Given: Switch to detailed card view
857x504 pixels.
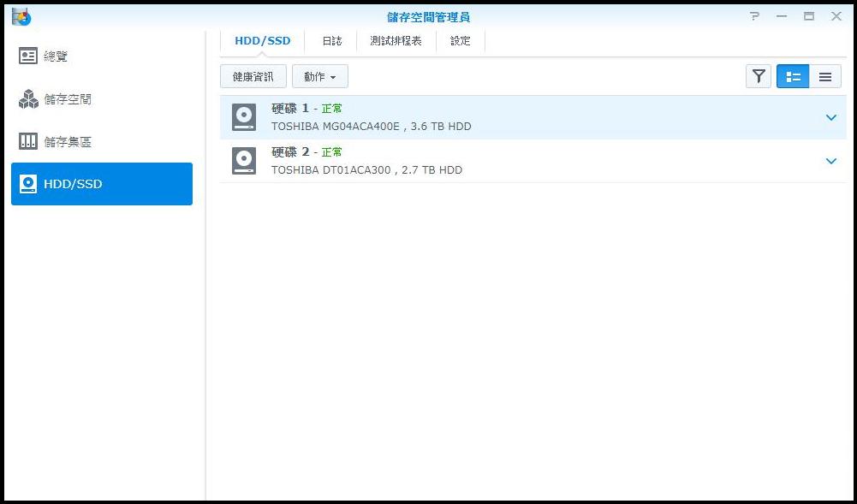Looking at the screenshot, I should pyautogui.click(x=793, y=77).
